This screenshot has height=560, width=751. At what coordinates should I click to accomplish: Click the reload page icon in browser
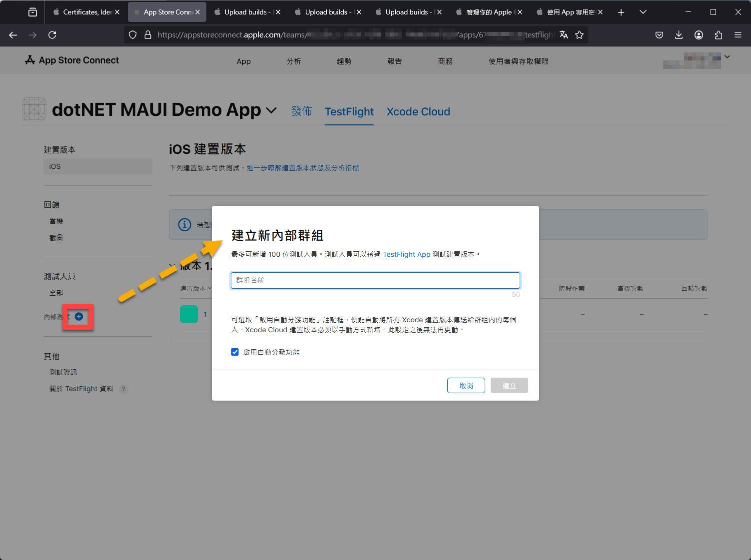click(x=52, y=34)
